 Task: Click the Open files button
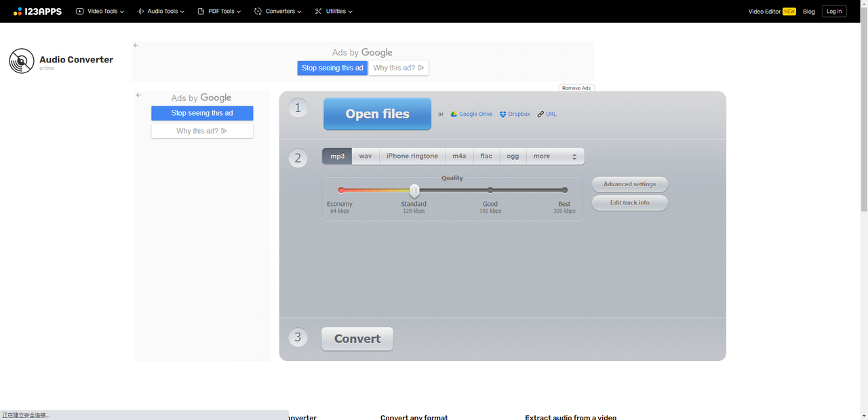(x=377, y=114)
